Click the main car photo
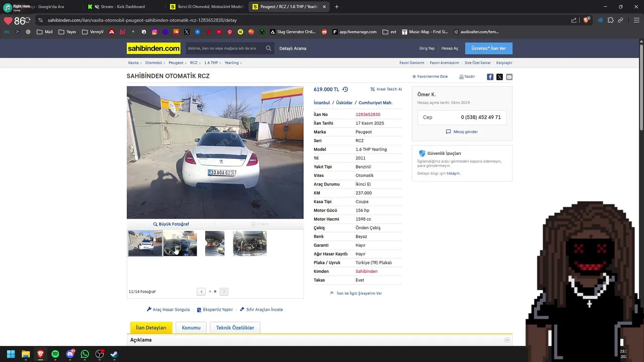The width and height of the screenshot is (644, 362). tap(215, 152)
